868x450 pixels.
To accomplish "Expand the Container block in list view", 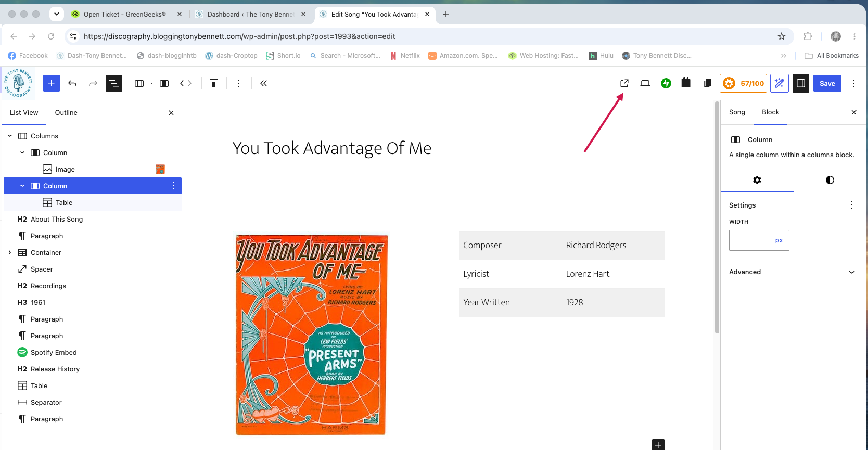I will (x=10, y=253).
